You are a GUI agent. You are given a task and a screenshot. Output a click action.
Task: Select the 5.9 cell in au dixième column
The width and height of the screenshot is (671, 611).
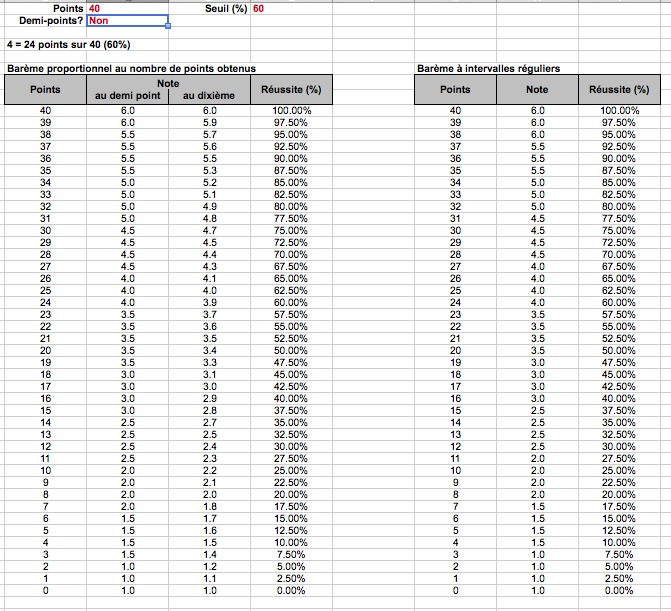(209, 121)
